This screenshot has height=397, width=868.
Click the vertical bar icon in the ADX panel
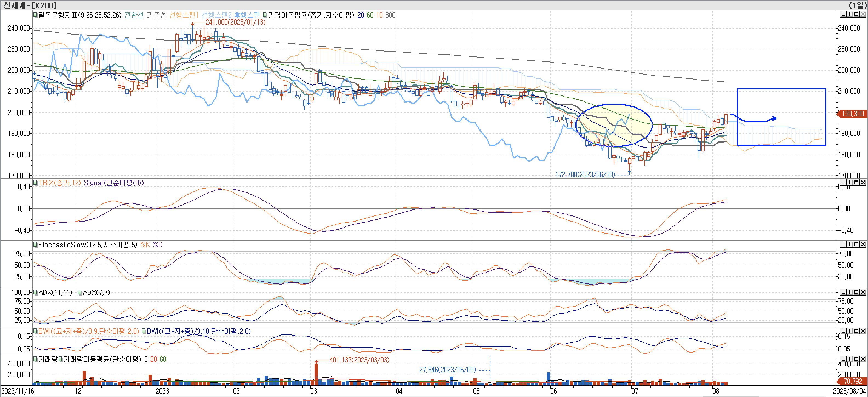(850, 292)
